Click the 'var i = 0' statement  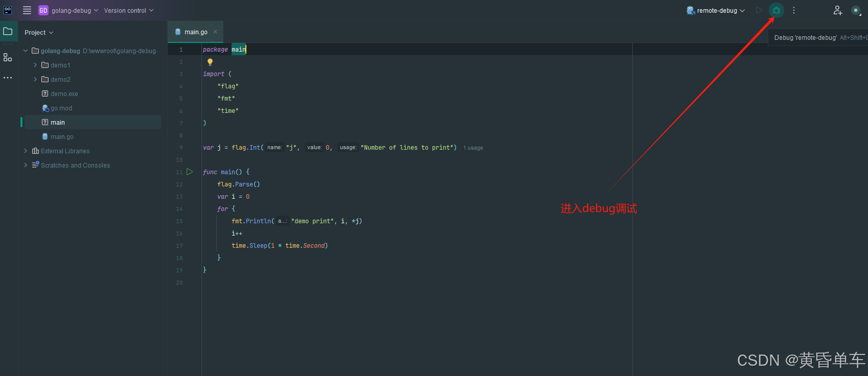pos(234,197)
